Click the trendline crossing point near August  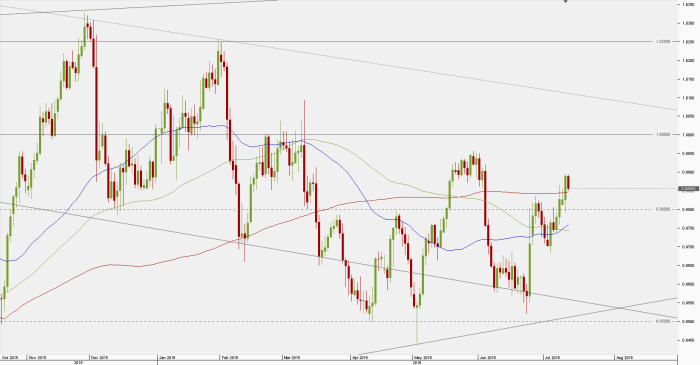pyautogui.click(x=620, y=307)
